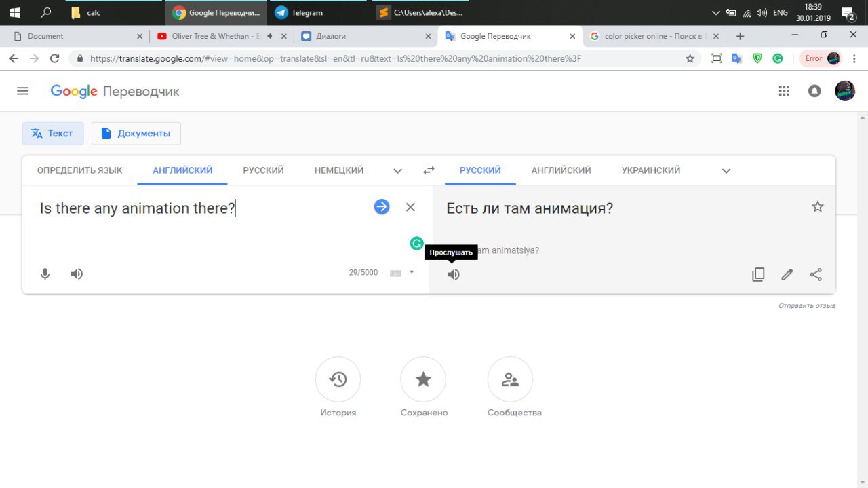Viewport: 868px width, 488px height.
Task: Choose Определить язык source tab
Action: coord(79,170)
